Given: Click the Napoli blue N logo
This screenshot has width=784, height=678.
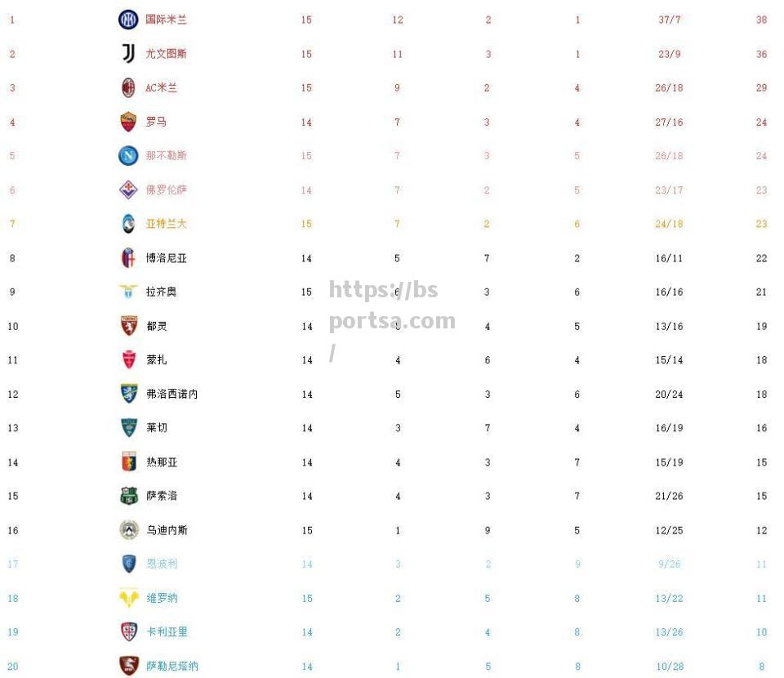Looking at the screenshot, I should pyautogui.click(x=128, y=155).
